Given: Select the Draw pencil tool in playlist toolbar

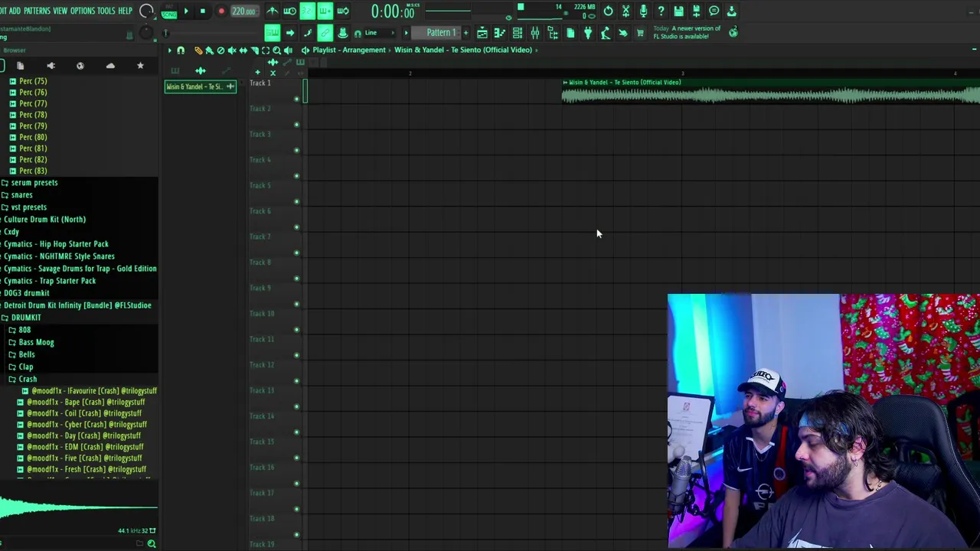Looking at the screenshot, I should 198,51.
